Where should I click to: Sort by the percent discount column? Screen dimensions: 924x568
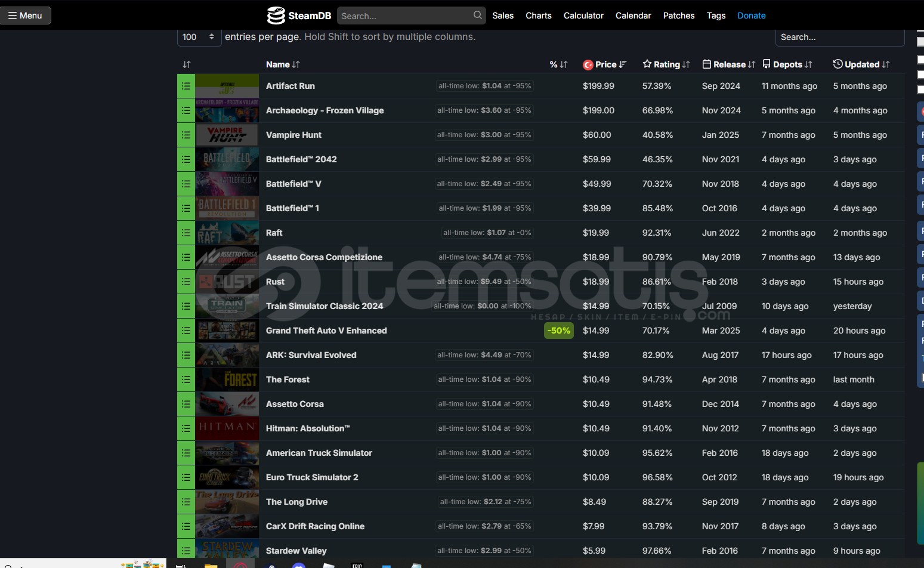pyautogui.click(x=559, y=64)
